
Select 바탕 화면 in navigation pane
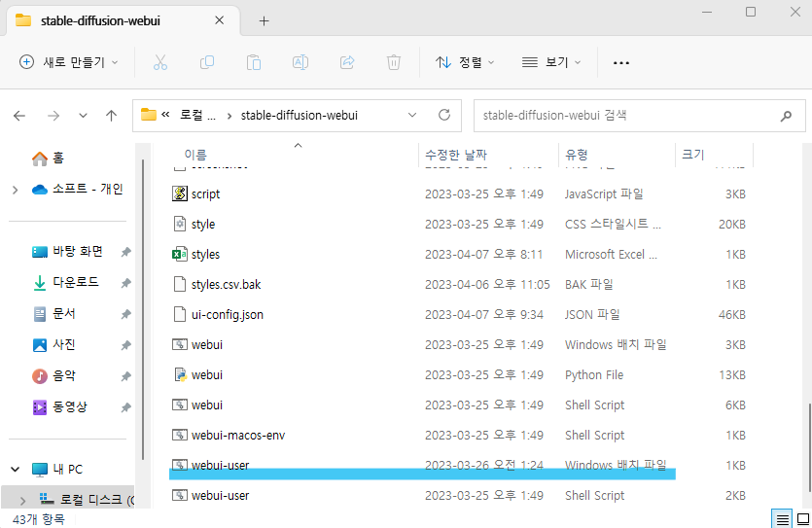pyautogui.click(x=78, y=252)
